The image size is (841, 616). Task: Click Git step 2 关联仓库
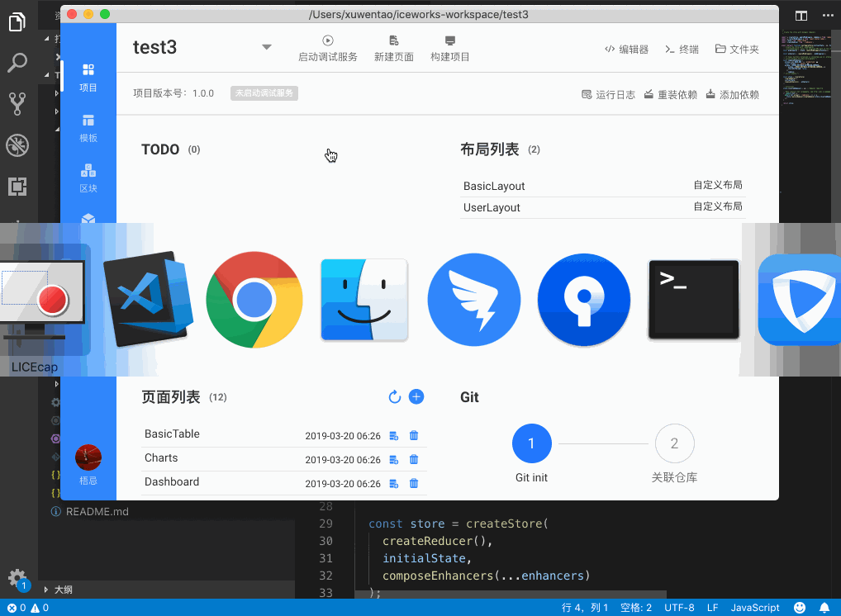[x=674, y=443]
